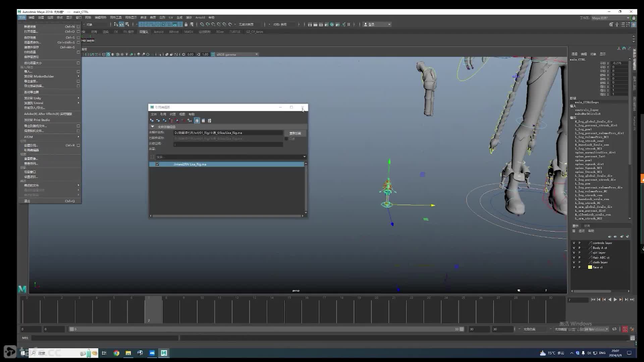644x362 pixels.
Task: Click Create Reference icon in Reference Editor toolbar
Action: [152, 121]
